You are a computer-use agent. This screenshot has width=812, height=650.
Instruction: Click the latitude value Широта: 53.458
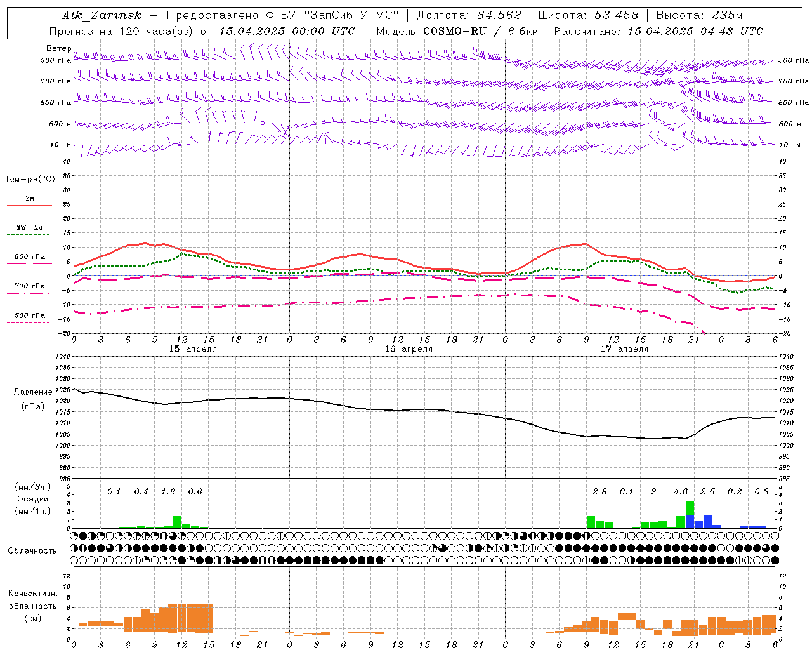click(x=588, y=15)
